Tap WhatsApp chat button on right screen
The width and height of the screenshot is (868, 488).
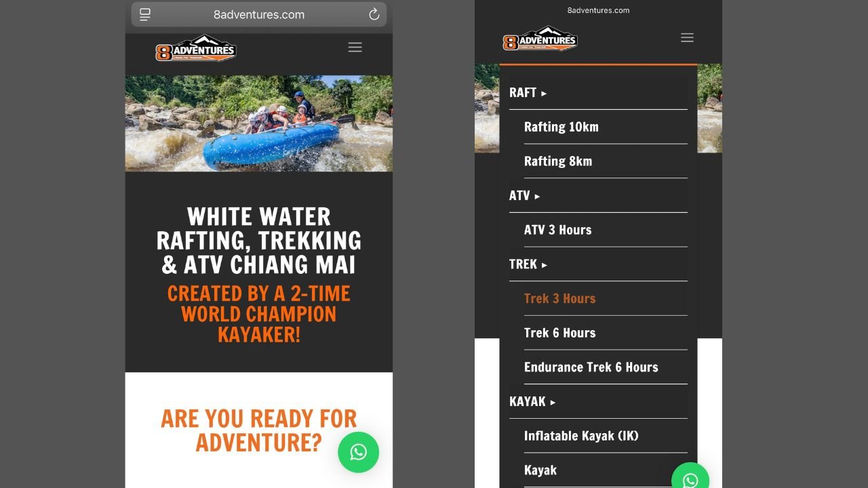pyautogui.click(x=690, y=480)
